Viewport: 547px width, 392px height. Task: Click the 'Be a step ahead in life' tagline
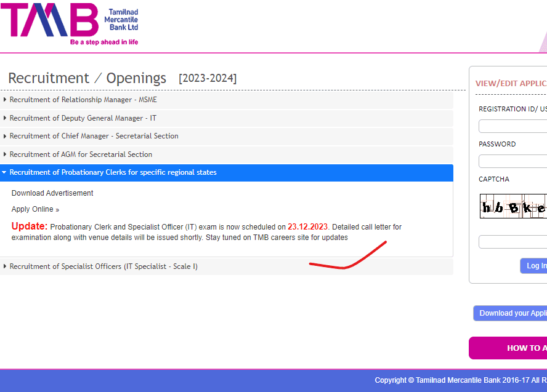(x=104, y=42)
